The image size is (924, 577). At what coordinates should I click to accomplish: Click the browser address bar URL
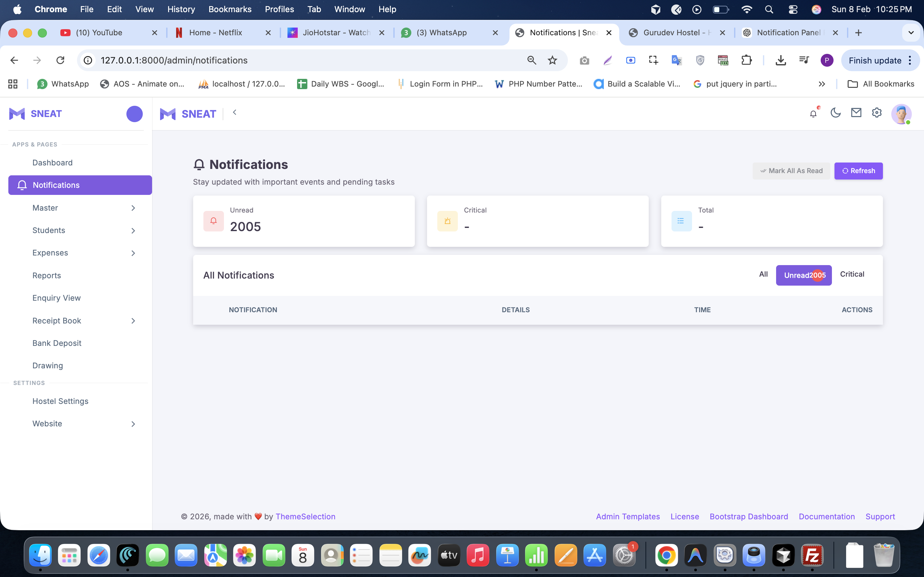174,60
